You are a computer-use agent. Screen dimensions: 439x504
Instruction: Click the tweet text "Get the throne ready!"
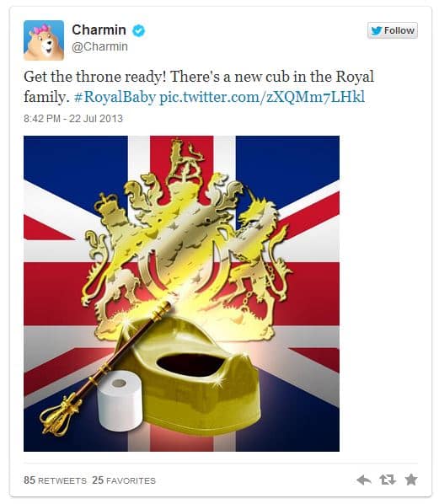[x=94, y=78]
